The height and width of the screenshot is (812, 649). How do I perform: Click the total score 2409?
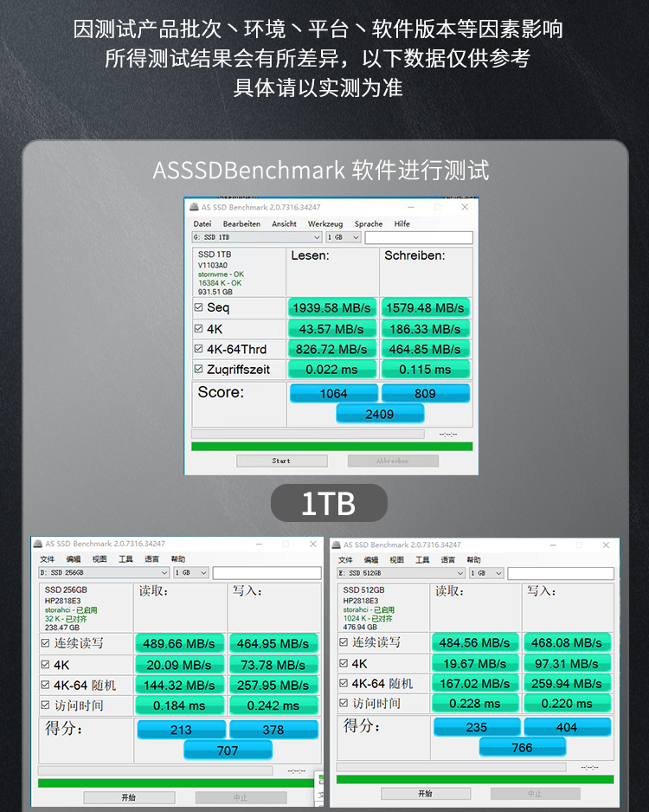[x=380, y=415]
